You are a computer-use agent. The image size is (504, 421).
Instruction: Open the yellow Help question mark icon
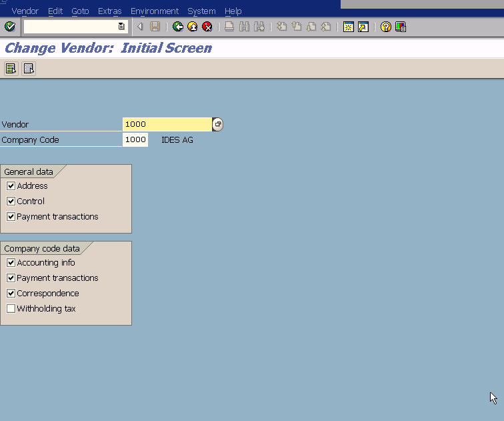pyautogui.click(x=386, y=27)
